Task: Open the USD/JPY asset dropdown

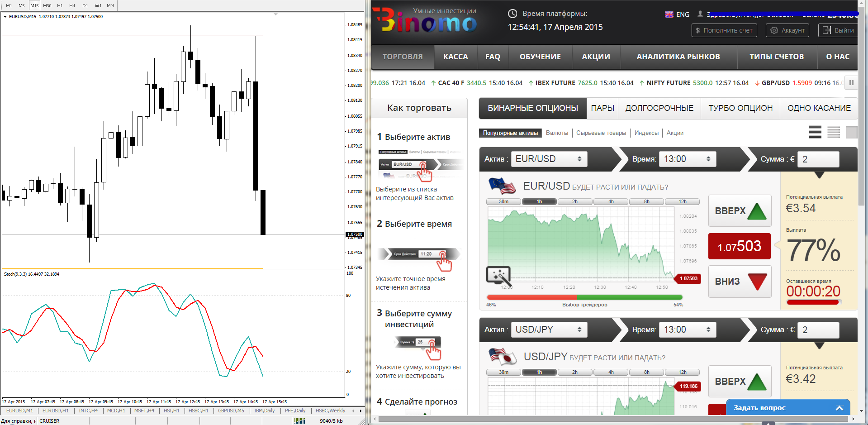Action: [549, 329]
